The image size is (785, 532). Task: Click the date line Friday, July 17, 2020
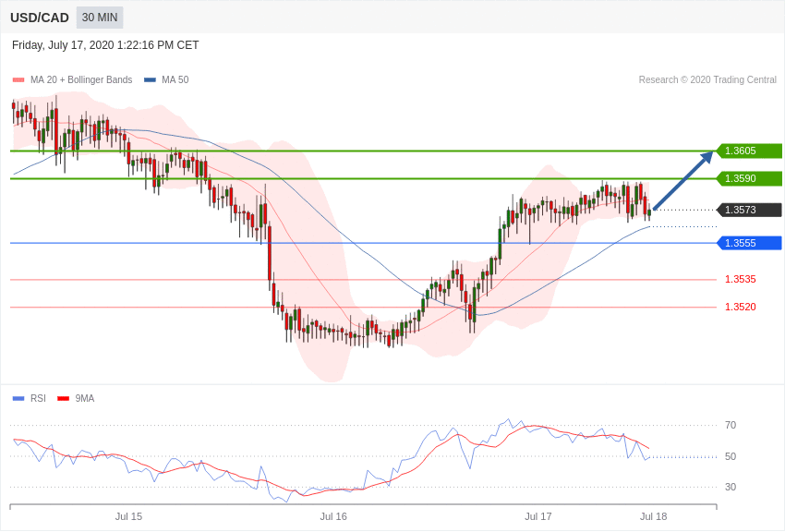click(105, 45)
